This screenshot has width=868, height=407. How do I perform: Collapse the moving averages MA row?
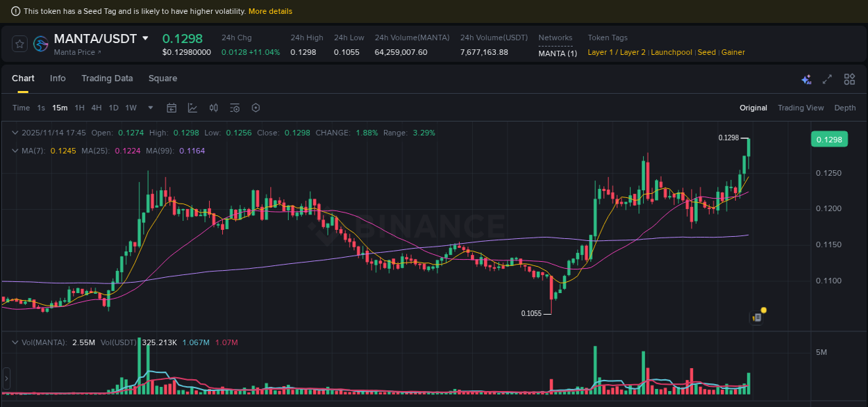click(15, 151)
